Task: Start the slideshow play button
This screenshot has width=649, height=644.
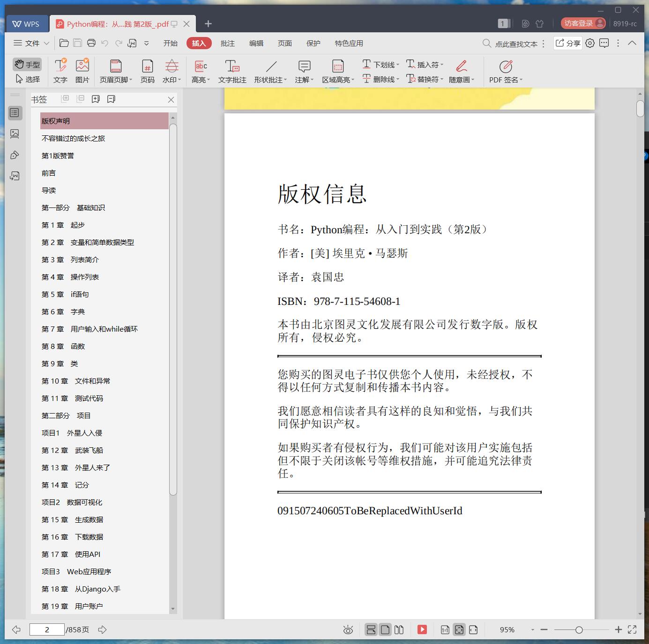Action: (x=422, y=629)
